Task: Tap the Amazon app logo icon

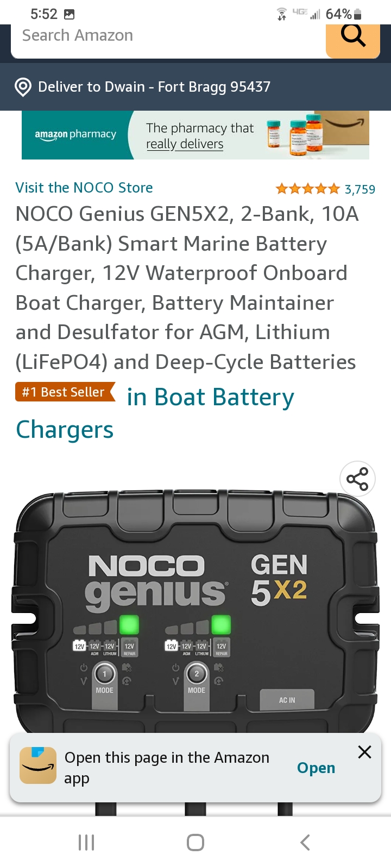Action: click(x=38, y=765)
